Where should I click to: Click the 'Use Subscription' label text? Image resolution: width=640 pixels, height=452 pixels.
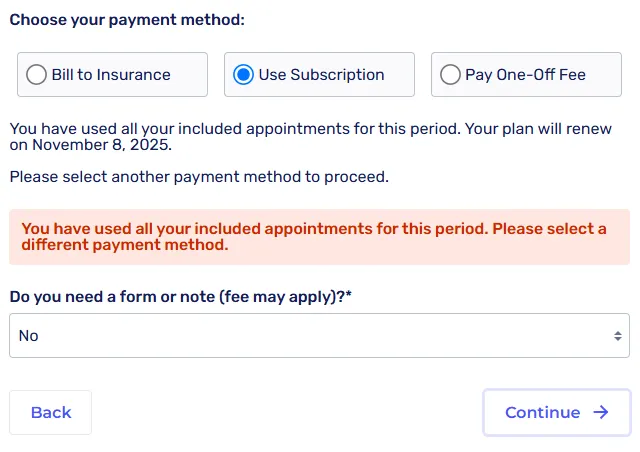click(x=321, y=75)
